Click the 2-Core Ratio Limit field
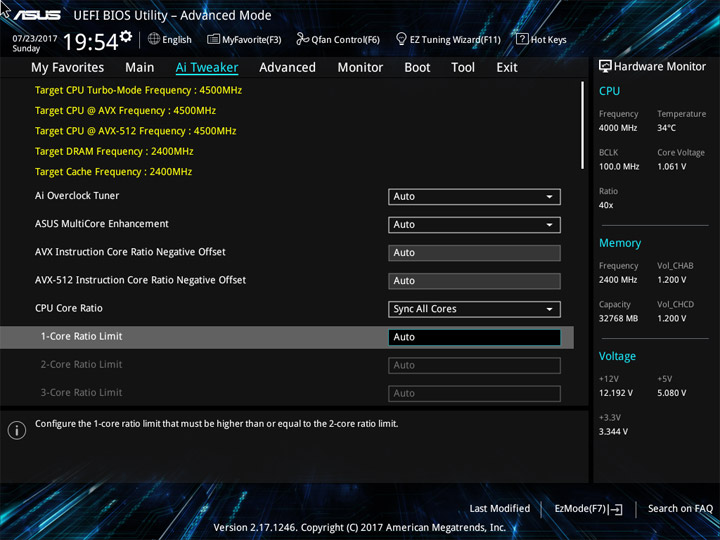This screenshot has width=720, height=540. point(474,366)
